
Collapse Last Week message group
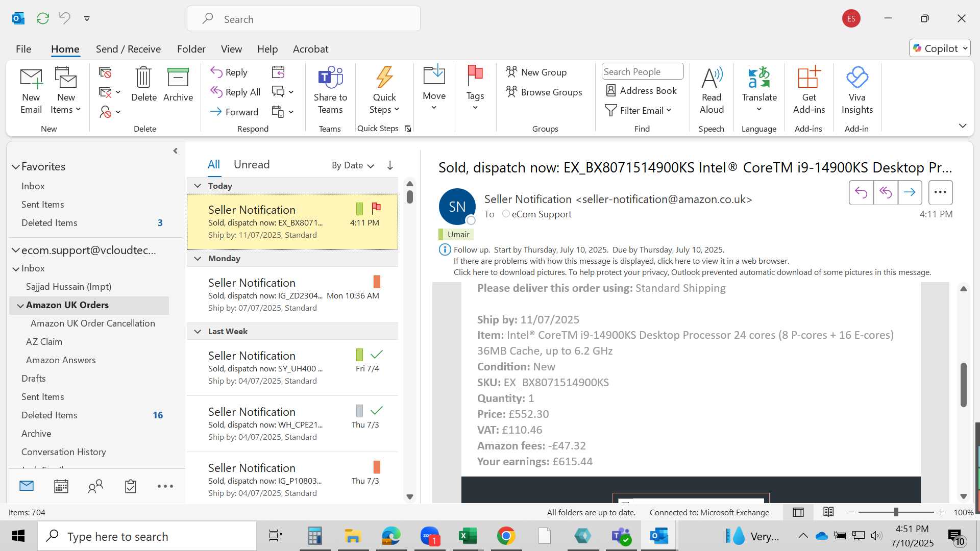(198, 331)
